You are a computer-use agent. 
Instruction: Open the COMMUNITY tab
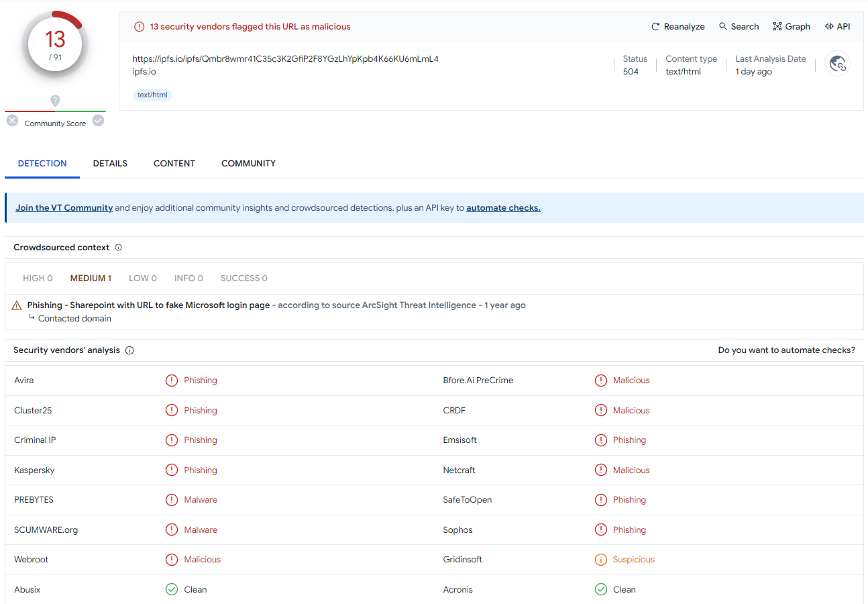tap(248, 164)
